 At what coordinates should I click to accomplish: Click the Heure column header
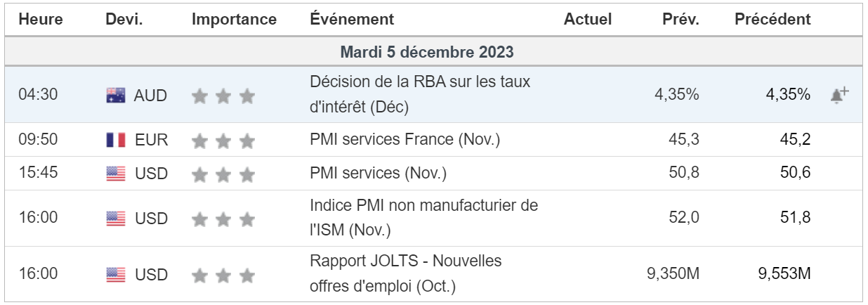pos(41,20)
